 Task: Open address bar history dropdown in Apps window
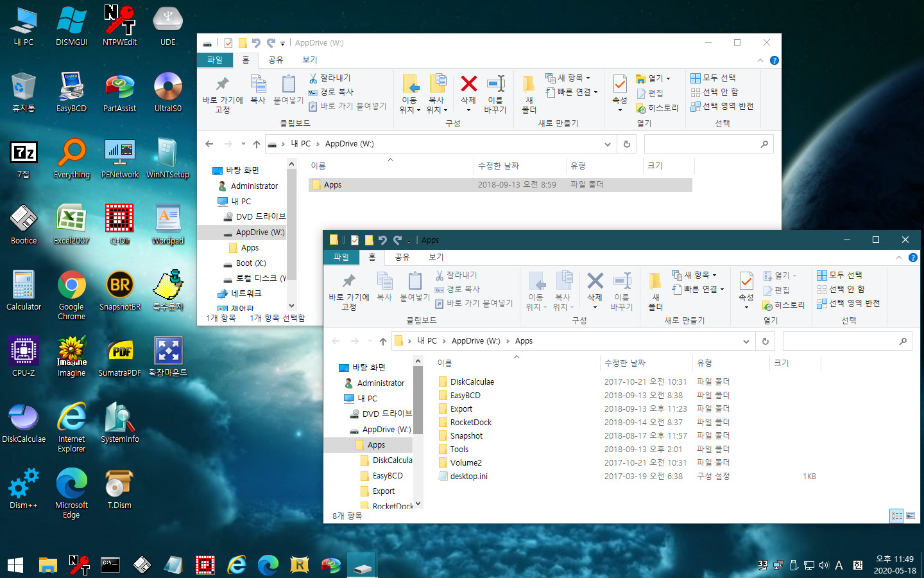[x=746, y=341]
